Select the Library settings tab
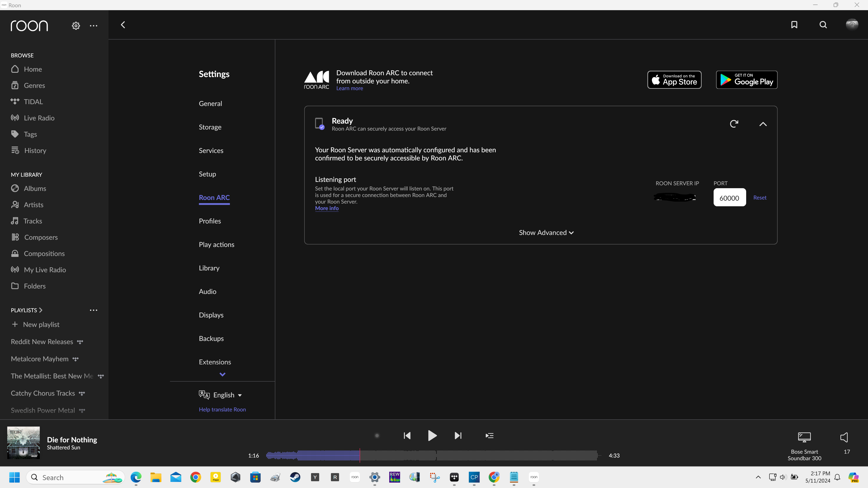868x488 pixels. [209, 268]
